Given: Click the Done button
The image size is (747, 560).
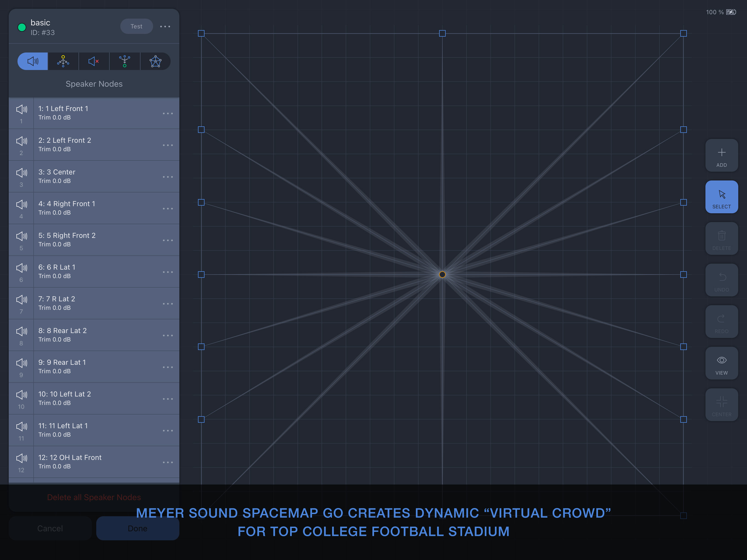Looking at the screenshot, I should pyautogui.click(x=138, y=528).
